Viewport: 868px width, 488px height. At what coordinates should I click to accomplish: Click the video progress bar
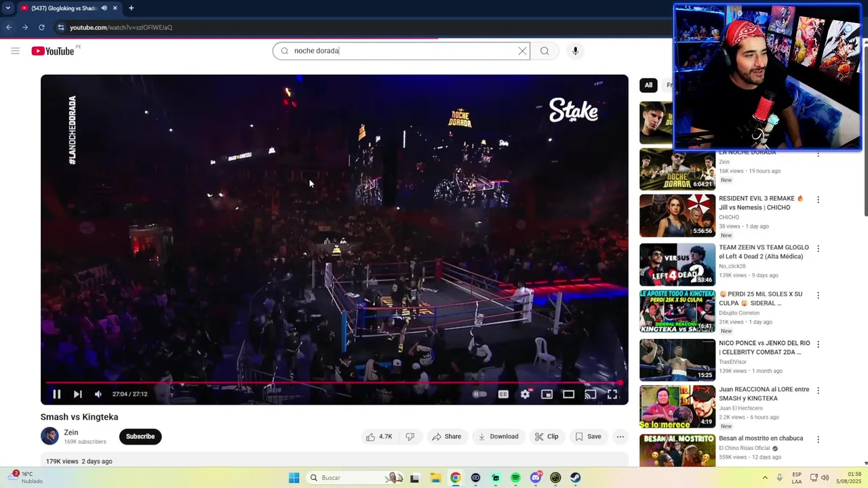pos(334,383)
